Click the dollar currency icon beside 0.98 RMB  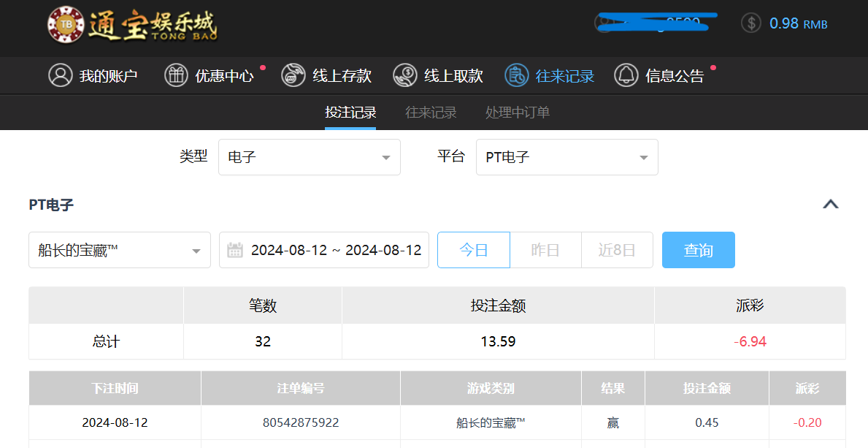[750, 23]
